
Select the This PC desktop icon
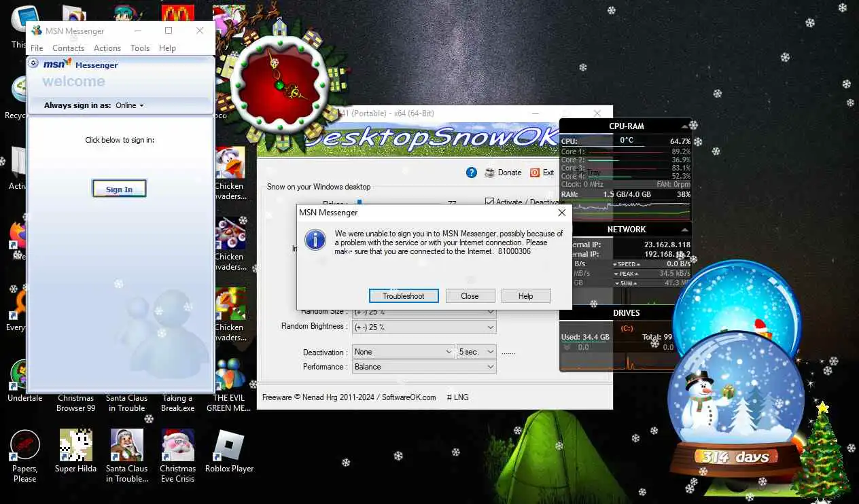(x=20, y=26)
